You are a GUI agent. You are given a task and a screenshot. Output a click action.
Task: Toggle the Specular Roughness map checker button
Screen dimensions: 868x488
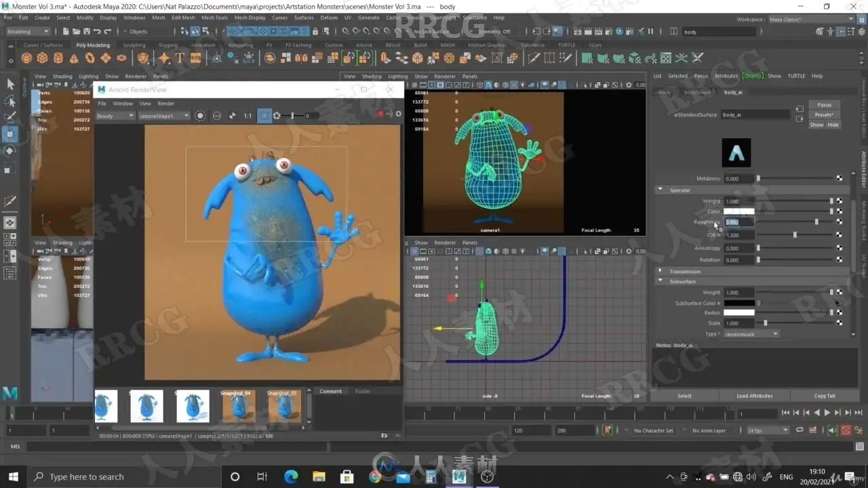(x=840, y=222)
